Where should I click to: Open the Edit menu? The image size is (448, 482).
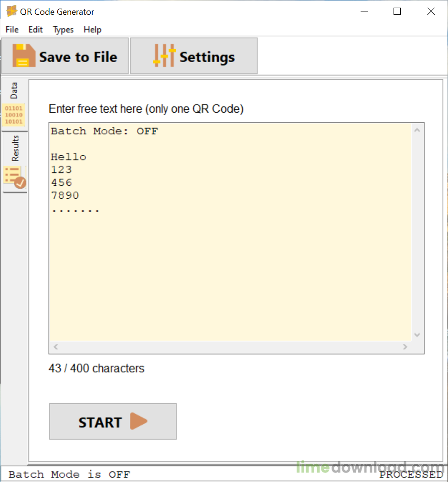tap(35, 30)
